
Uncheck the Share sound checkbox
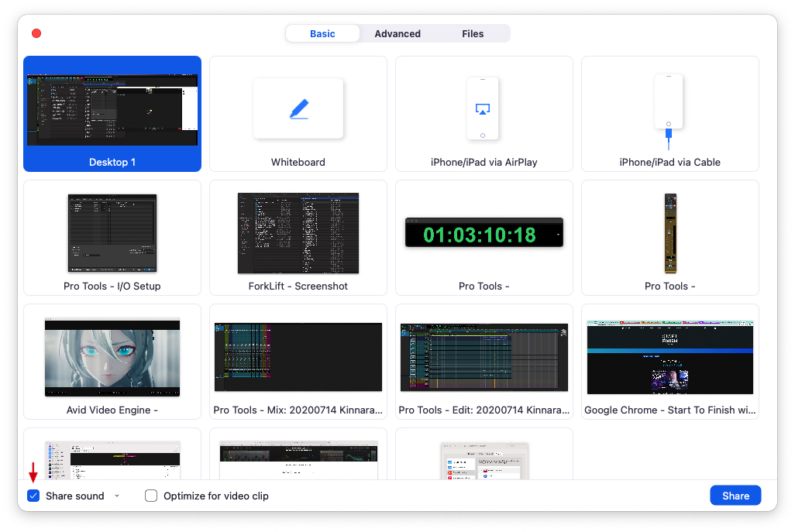(x=33, y=496)
